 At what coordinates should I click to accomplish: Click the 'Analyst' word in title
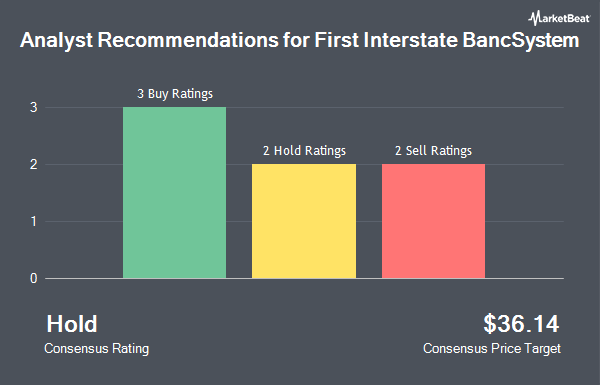(x=56, y=41)
